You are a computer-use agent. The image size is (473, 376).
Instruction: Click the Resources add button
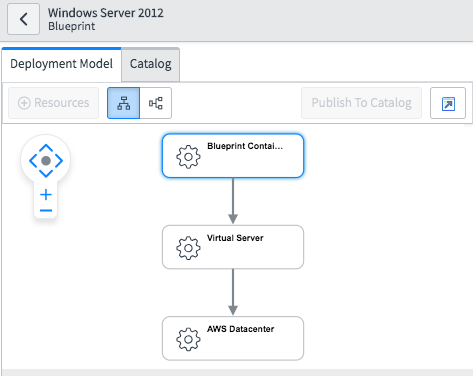pyautogui.click(x=53, y=103)
